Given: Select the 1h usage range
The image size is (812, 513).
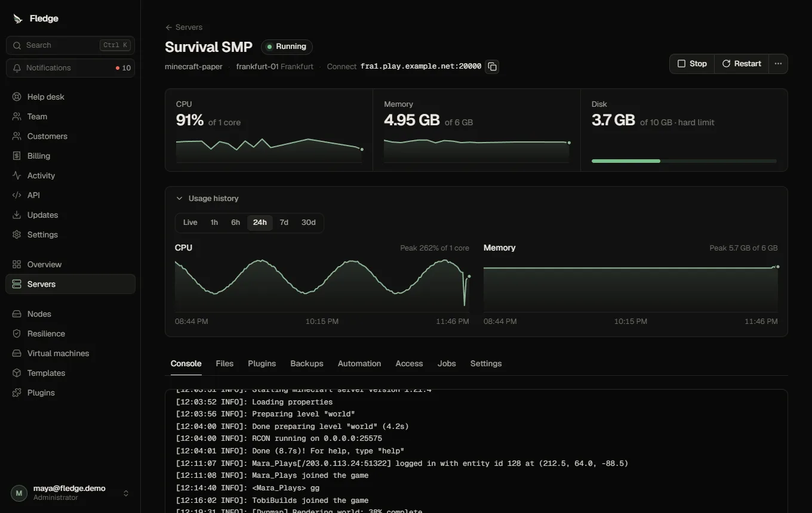Looking at the screenshot, I should coord(214,222).
